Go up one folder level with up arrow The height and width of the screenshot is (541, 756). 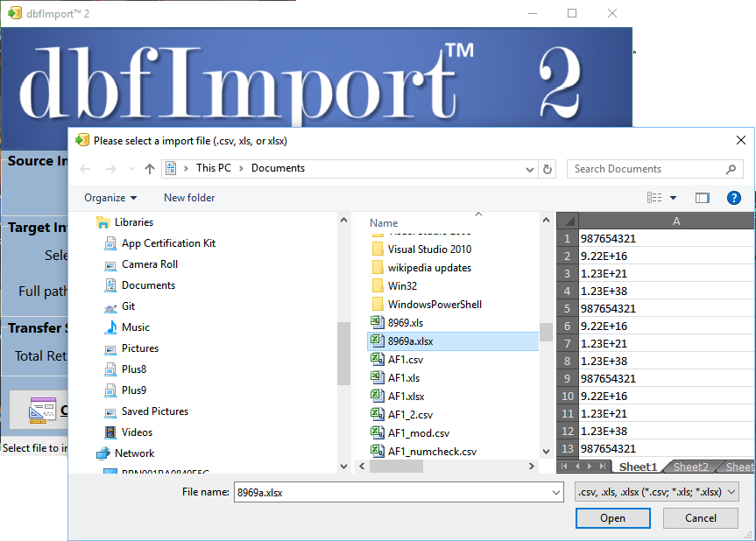(150, 169)
